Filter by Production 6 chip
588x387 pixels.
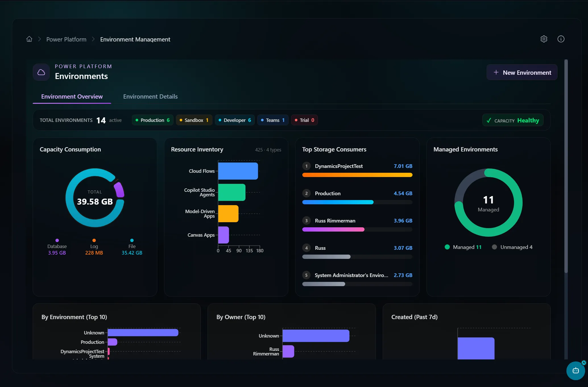tap(153, 120)
